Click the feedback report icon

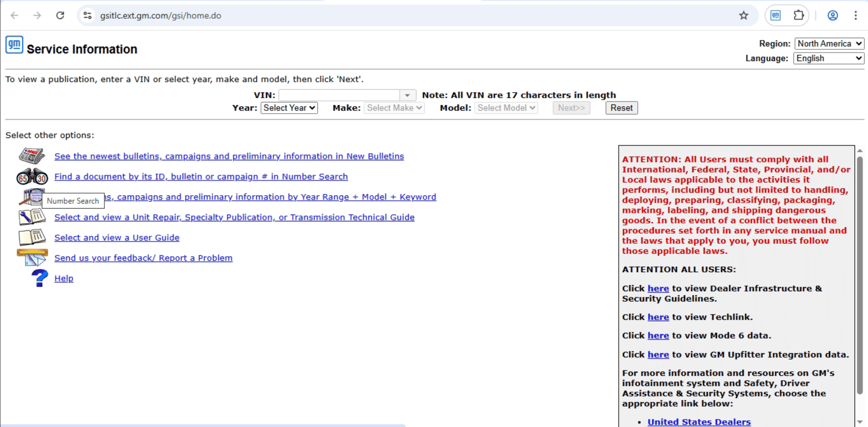[x=32, y=257]
